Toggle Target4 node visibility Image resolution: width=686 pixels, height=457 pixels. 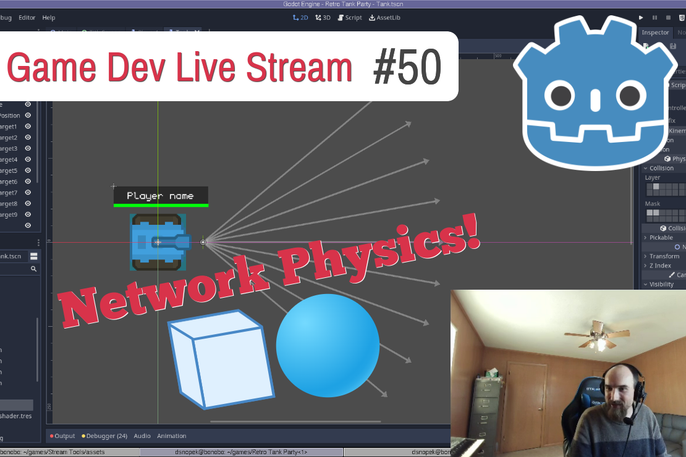(28, 160)
